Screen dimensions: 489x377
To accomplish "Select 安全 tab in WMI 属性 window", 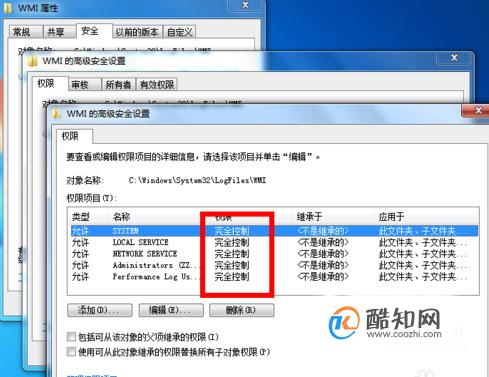I will tap(94, 31).
